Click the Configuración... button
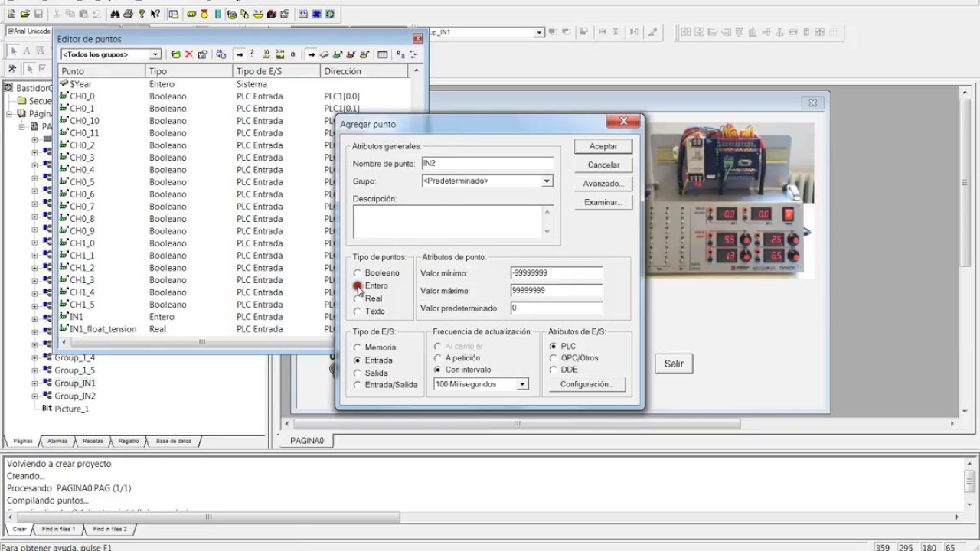Screen dimensions: 980x551 pos(586,384)
